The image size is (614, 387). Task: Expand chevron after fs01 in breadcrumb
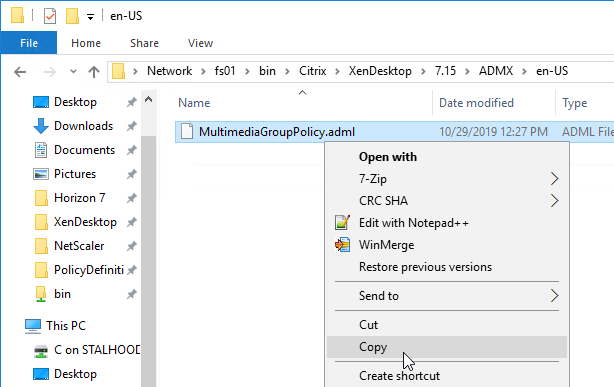(247, 71)
